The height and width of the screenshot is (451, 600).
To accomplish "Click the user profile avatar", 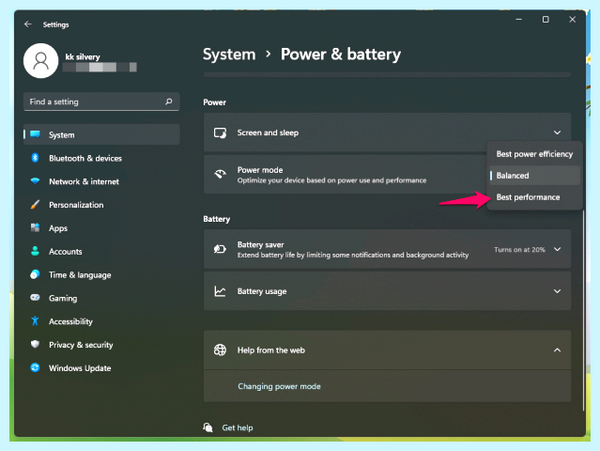I will (x=41, y=60).
